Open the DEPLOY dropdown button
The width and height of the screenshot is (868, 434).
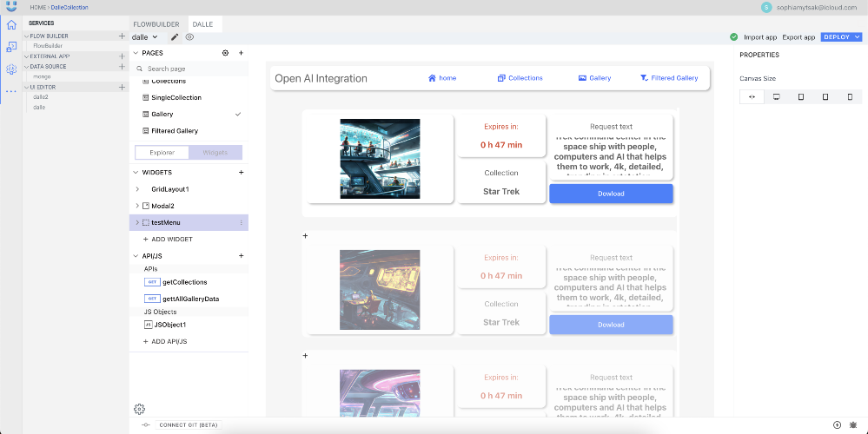[x=841, y=37]
